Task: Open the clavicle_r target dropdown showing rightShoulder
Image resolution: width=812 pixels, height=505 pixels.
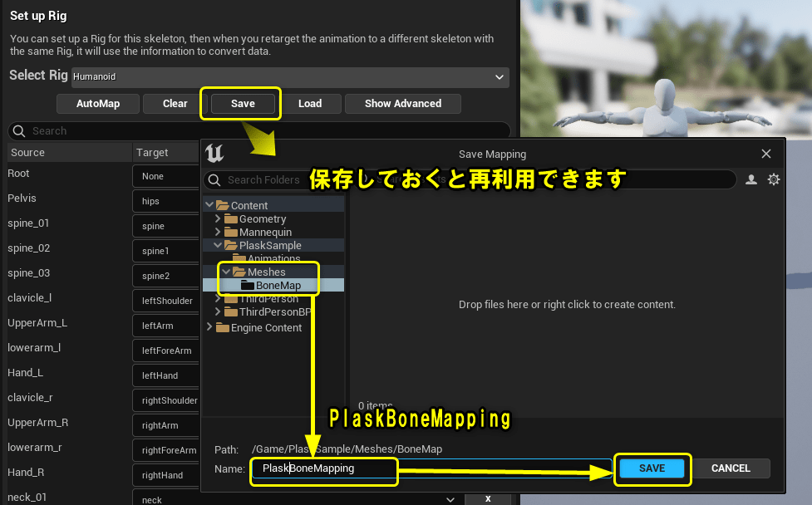Action: point(166,400)
